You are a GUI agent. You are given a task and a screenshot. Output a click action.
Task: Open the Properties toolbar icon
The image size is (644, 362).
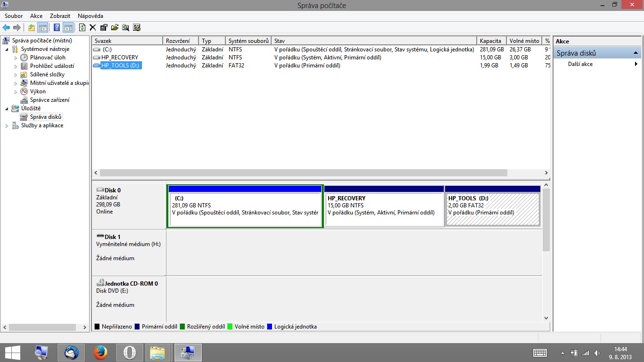tap(104, 27)
